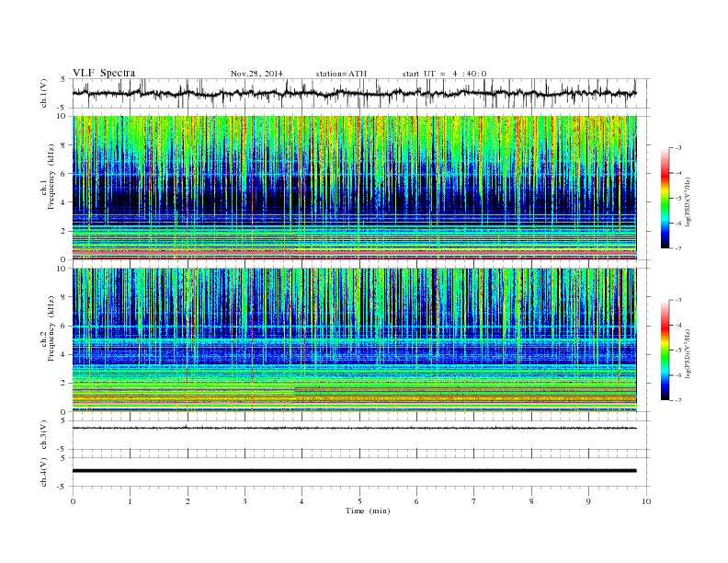Click the 'Time (min)' axis label
Image resolution: width=728 pixels, height=563 pixels.
click(368, 511)
